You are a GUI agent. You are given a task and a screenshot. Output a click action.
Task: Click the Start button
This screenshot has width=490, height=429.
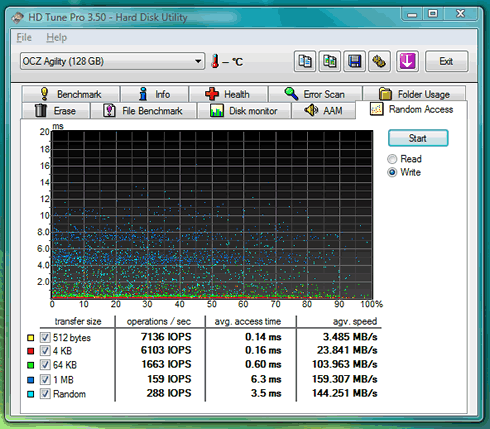[x=418, y=138]
